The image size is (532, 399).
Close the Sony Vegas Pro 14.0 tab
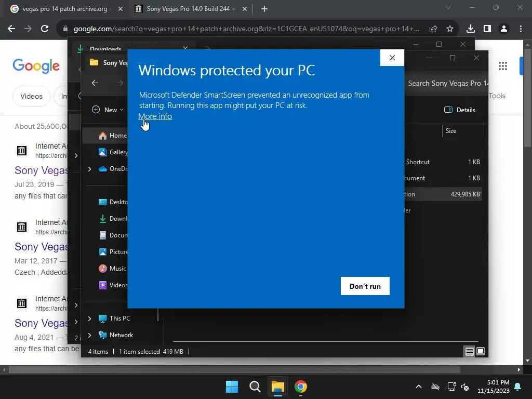(245, 9)
